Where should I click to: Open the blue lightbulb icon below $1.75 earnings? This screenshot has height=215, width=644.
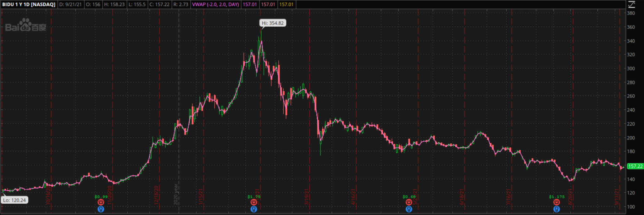click(x=254, y=209)
